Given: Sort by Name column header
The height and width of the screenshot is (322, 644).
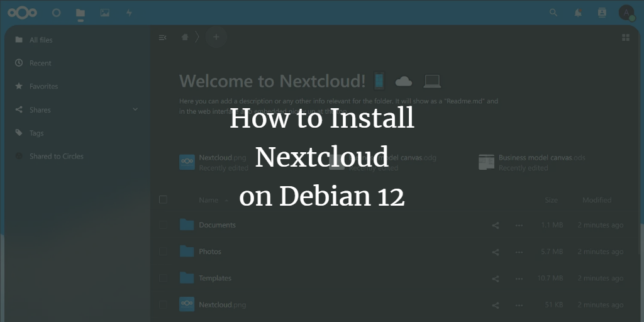Looking at the screenshot, I should [209, 200].
